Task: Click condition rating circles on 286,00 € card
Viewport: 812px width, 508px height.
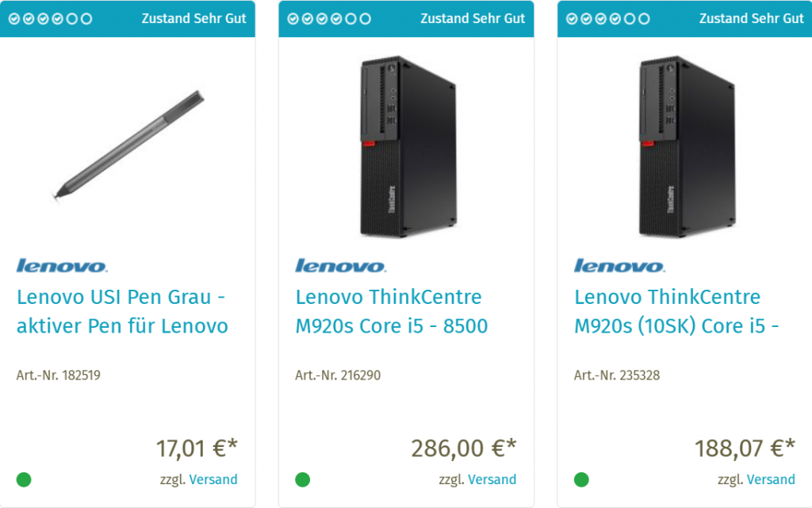Action: (328, 18)
